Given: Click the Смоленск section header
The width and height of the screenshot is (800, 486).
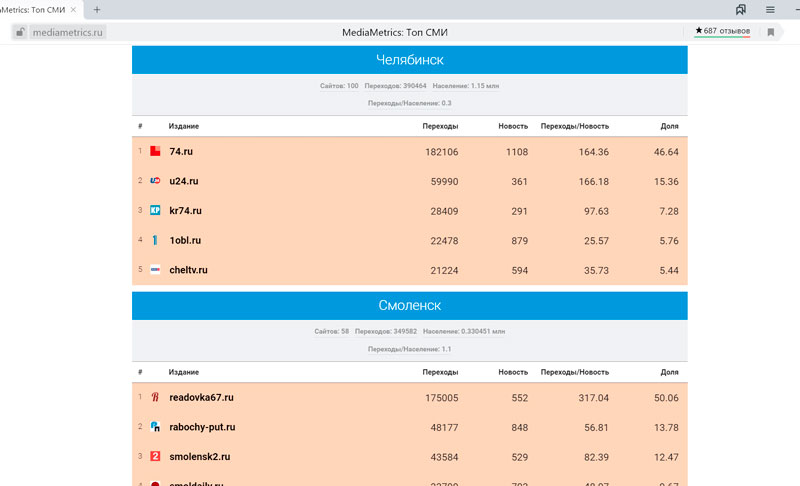Looking at the screenshot, I should pos(409,305).
